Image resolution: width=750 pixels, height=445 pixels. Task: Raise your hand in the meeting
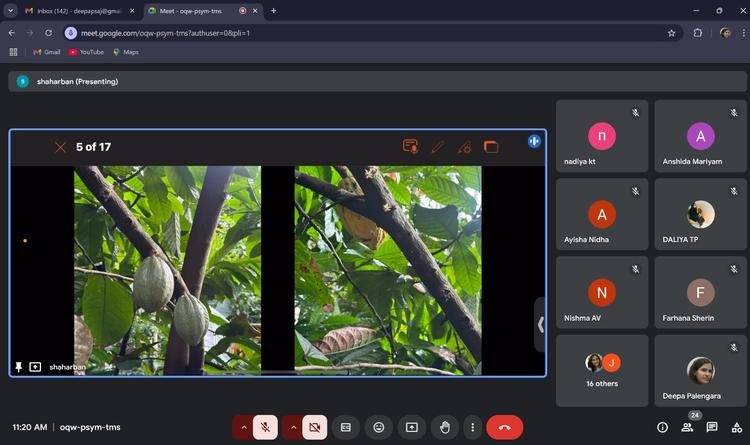444,427
